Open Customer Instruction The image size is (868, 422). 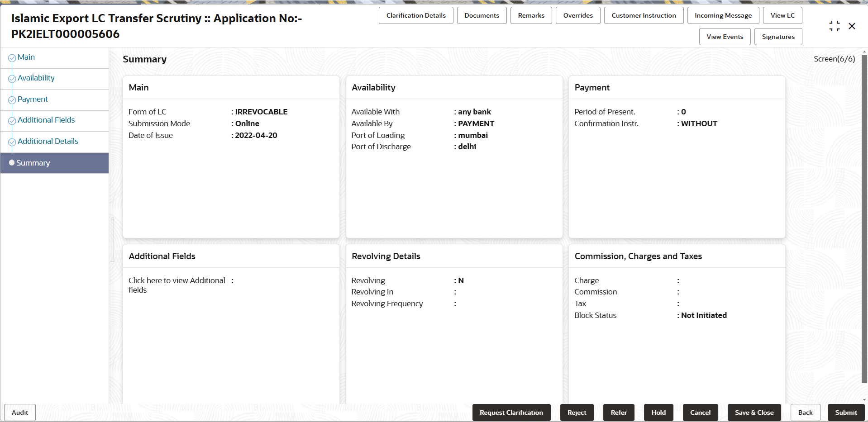coord(644,15)
